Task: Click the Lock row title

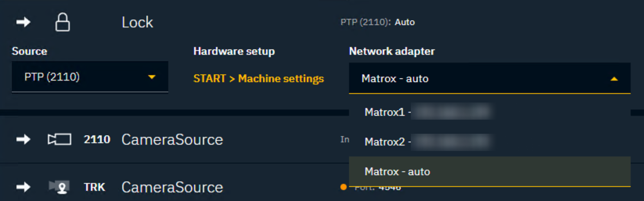Action: pos(137,22)
